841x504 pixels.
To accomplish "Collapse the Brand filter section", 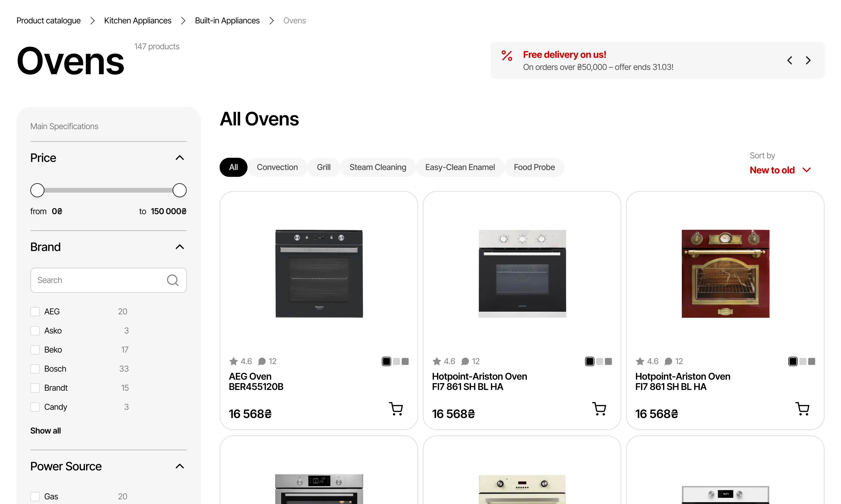I will pos(180,247).
